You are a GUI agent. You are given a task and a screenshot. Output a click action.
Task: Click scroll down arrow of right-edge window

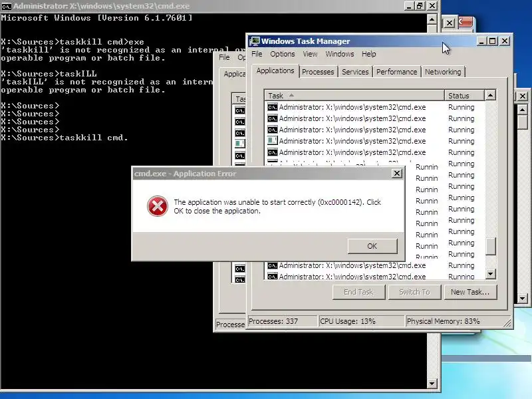click(523, 299)
